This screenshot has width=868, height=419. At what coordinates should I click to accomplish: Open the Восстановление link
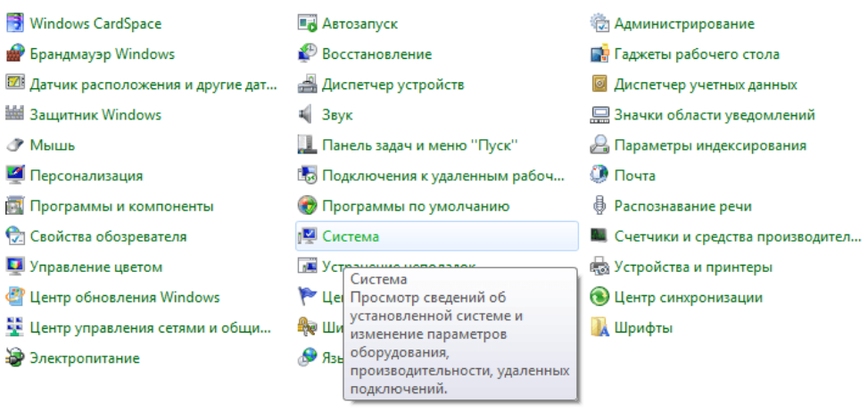(x=377, y=54)
